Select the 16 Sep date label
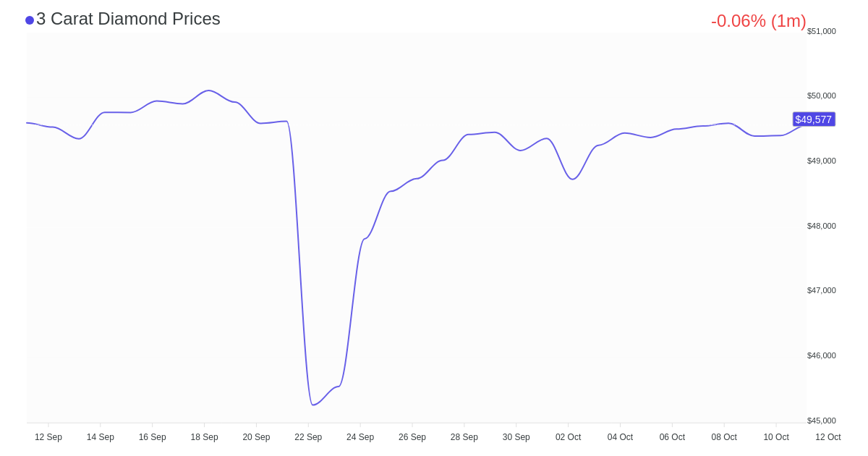 (153, 437)
